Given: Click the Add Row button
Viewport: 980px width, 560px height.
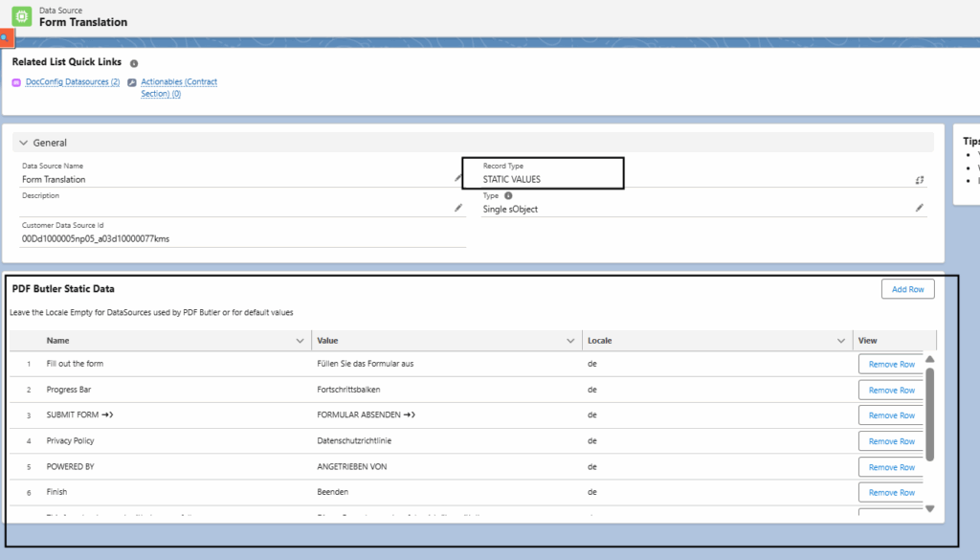Looking at the screenshot, I should 906,288.
